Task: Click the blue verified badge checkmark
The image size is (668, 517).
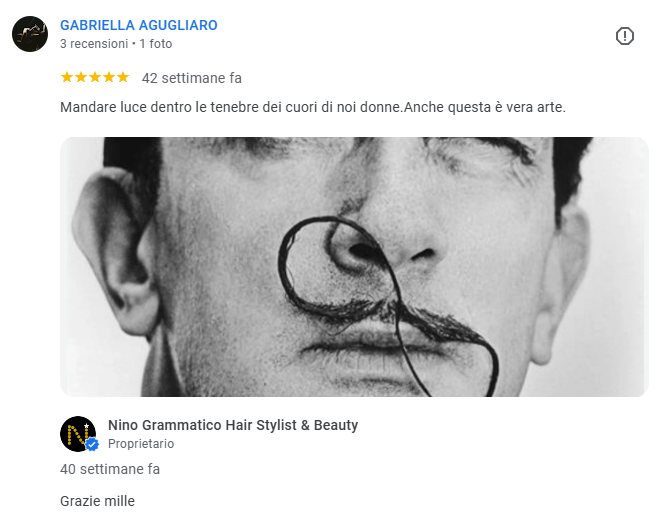Action: click(92, 445)
